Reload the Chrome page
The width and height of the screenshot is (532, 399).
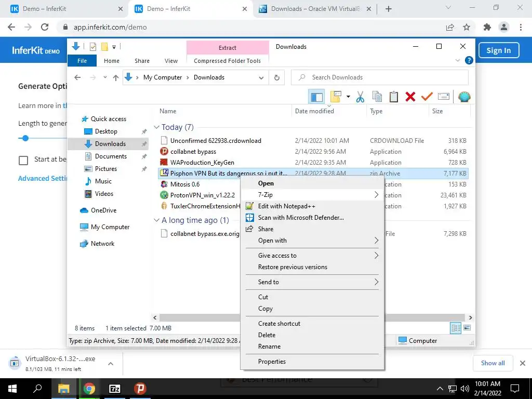coord(45,27)
